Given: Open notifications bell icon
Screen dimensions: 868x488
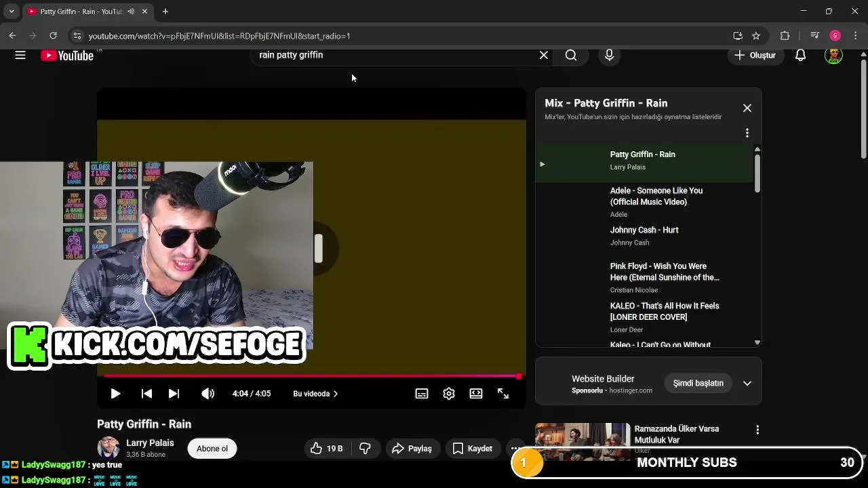Looking at the screenshot, I should pyautogui.click(x=800, y=56).
